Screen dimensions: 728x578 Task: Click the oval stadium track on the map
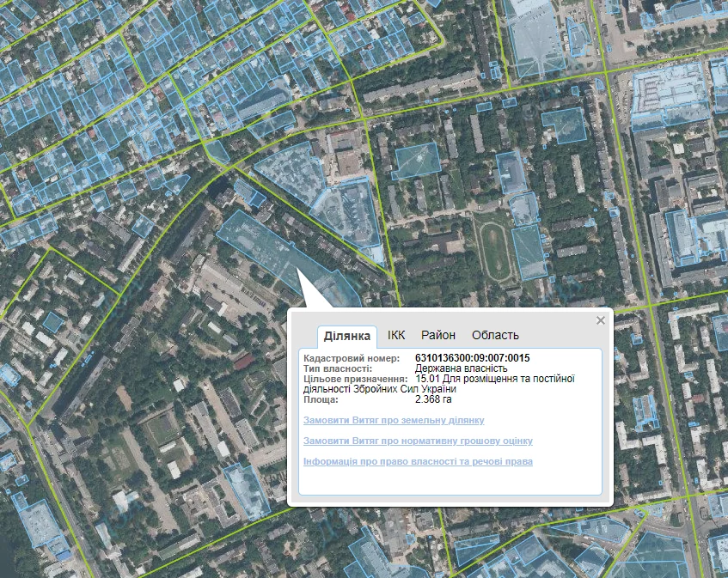coord(495,251)
